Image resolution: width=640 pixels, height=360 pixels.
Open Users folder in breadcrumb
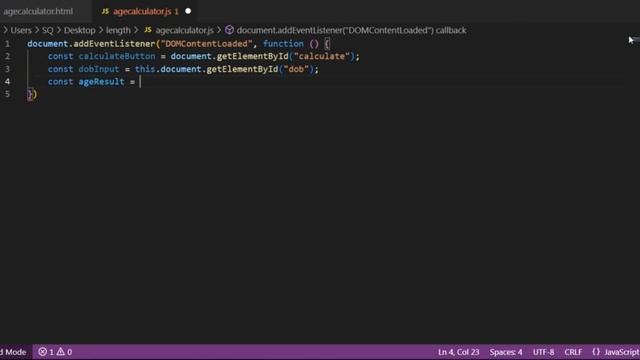21,30
